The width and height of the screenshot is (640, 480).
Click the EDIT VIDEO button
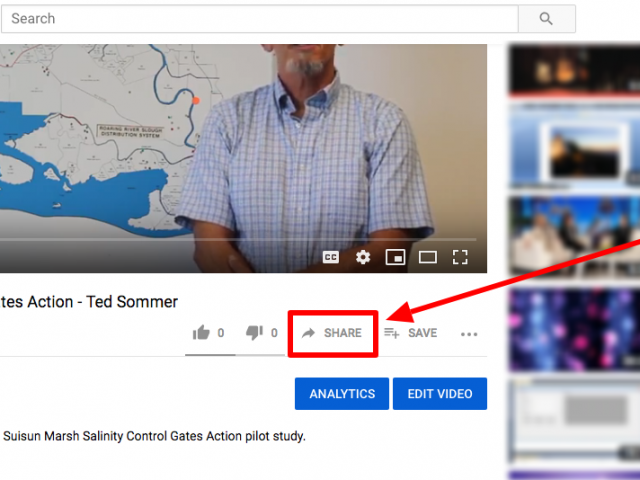[440, 393]
